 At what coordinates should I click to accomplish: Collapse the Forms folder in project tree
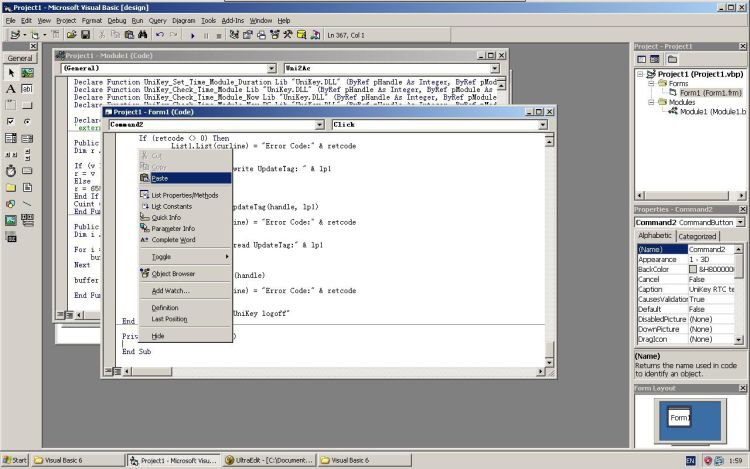[651, 83]
